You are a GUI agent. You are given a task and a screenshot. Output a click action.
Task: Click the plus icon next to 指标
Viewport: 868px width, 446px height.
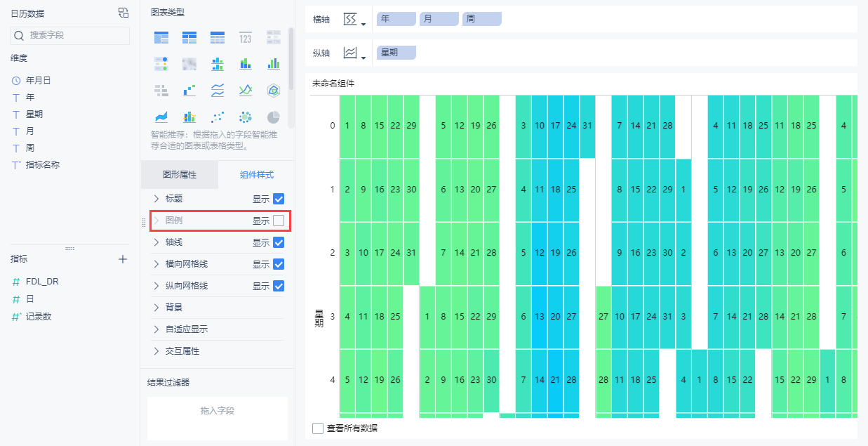pos(123,259)
